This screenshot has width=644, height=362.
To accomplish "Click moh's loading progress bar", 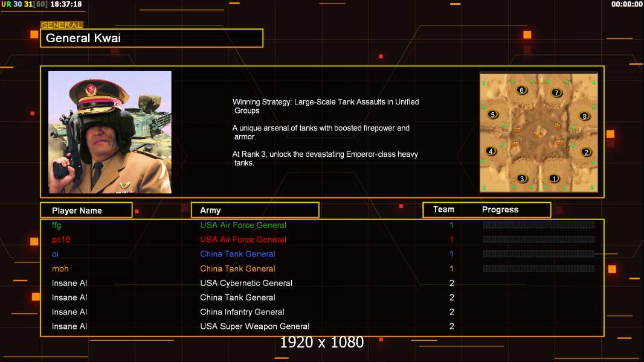I will (x=539, y=268).
